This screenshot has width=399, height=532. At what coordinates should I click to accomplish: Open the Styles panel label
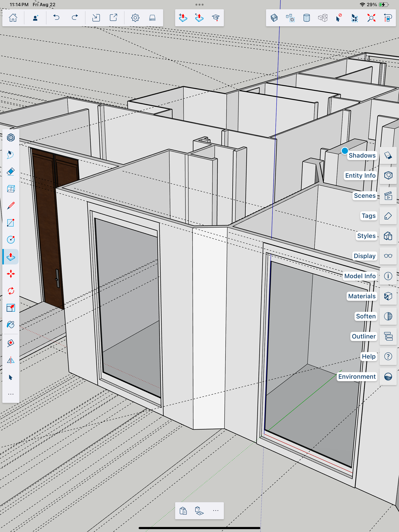(366, 236)
